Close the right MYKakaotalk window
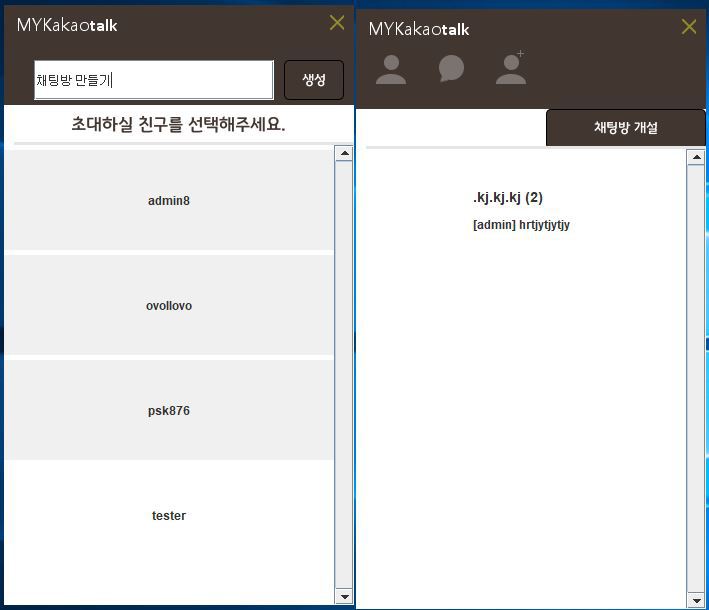 pyautogui.click(x=689, y=26)
